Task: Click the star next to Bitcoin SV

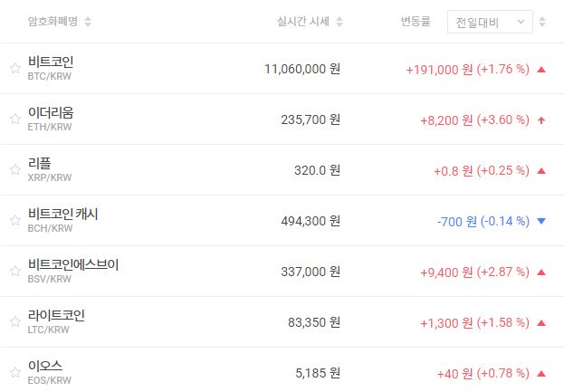Action: pyautogui.click(x=14, y=271)
